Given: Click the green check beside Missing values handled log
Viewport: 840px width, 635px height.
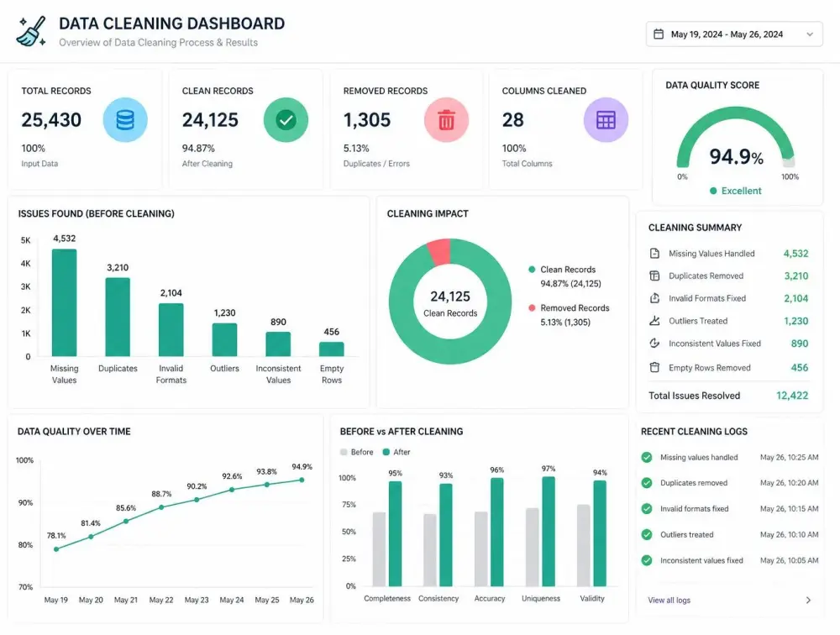Looking at the screenshot, I should (x=647, y=457).
